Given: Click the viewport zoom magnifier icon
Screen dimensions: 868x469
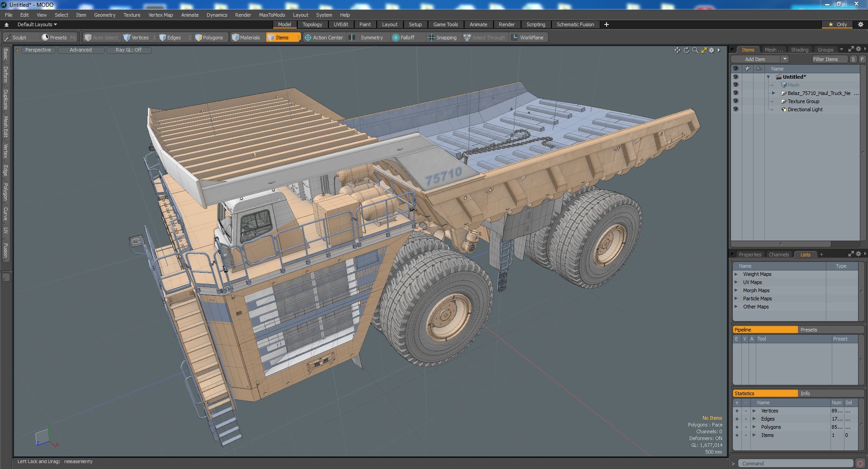Looking at the screenshot, I should coord(695,50).
